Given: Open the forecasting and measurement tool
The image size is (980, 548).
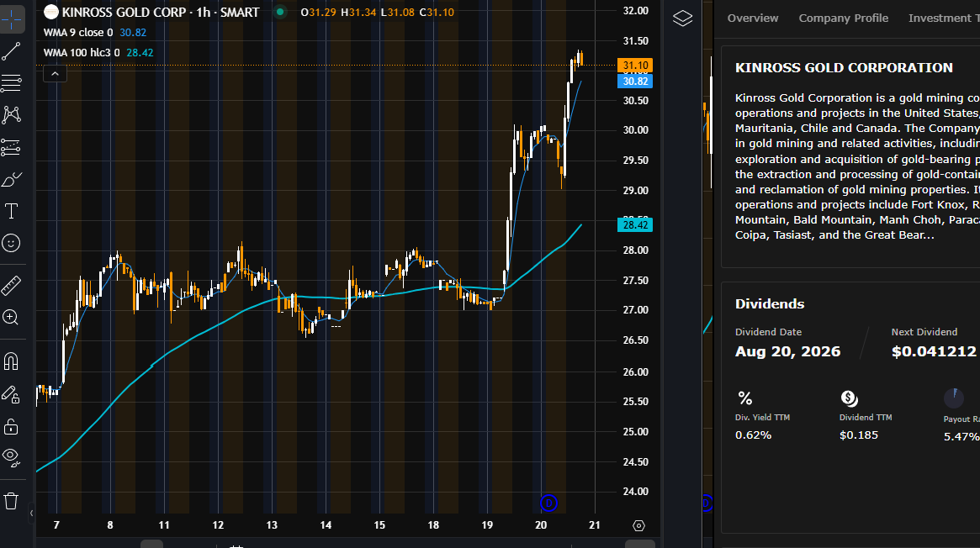Looking at the screenshot, I should 11,147.
